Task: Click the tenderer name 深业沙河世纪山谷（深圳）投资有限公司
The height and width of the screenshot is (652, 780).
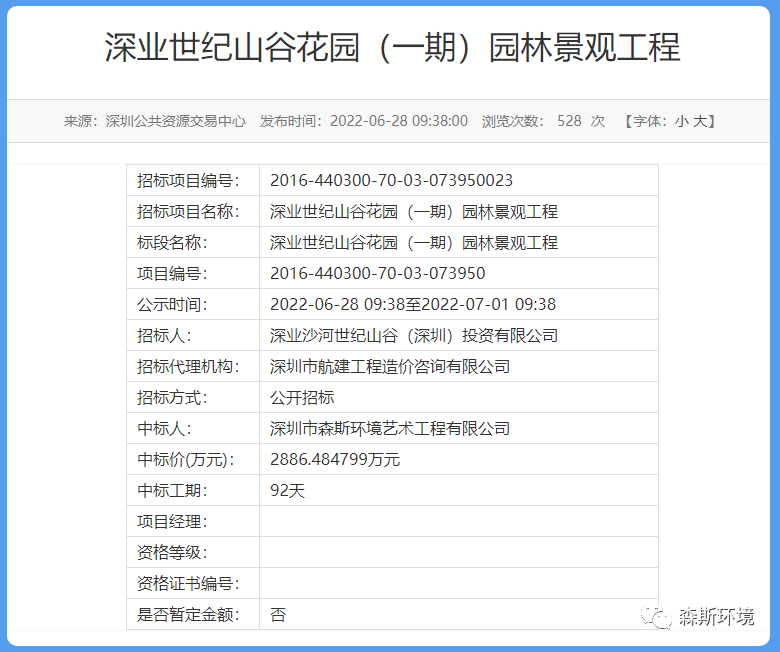Action: point(413,336)
